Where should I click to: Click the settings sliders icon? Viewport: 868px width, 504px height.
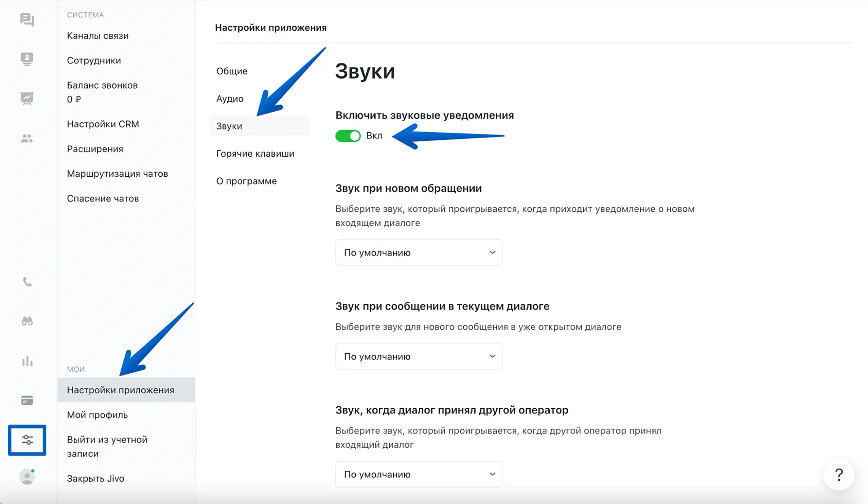point(27,440)
